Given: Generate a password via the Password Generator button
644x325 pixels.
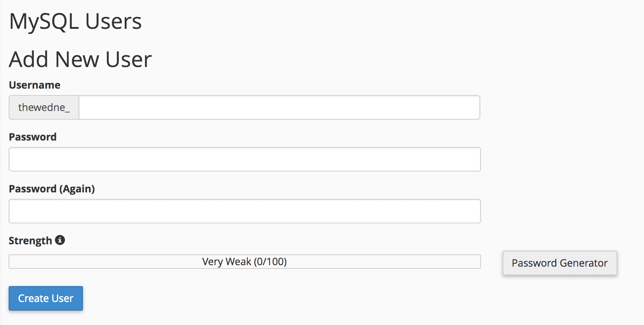Looking at the screenshot, I should click(x=560, y=263).
